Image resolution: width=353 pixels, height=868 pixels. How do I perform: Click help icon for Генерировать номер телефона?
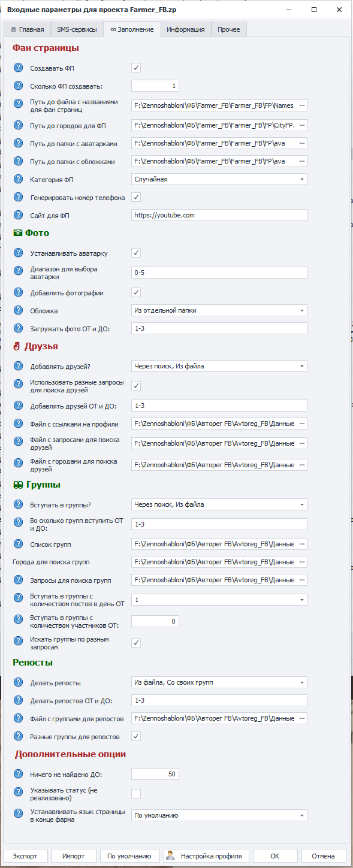[19, 197]
